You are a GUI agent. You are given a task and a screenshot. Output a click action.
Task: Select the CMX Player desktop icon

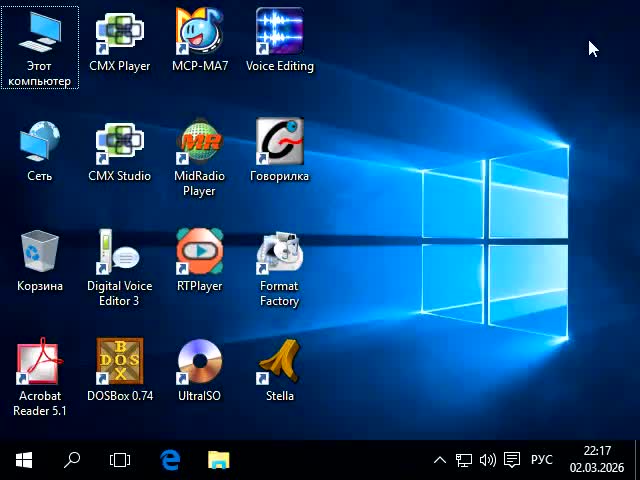[x=119, y=33]
